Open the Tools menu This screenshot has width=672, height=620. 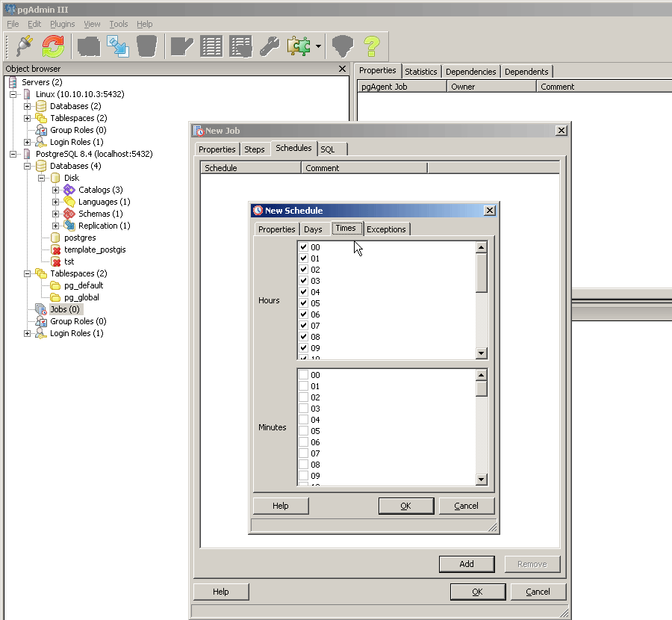coord(118,24)
